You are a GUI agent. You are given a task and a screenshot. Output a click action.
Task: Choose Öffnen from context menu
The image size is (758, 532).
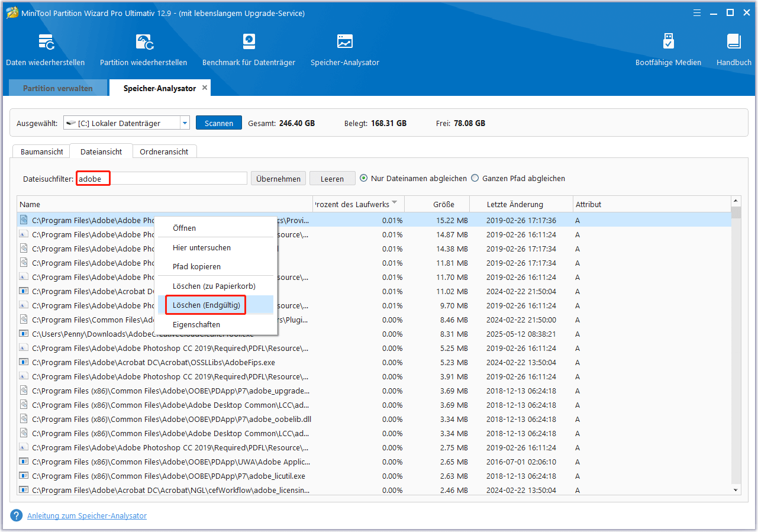coord(215,228)
